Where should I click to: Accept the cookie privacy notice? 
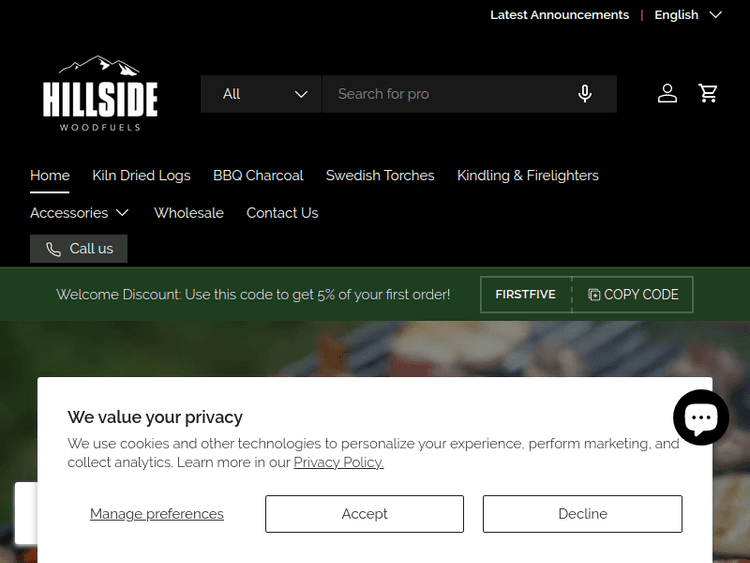click(364, 514)
